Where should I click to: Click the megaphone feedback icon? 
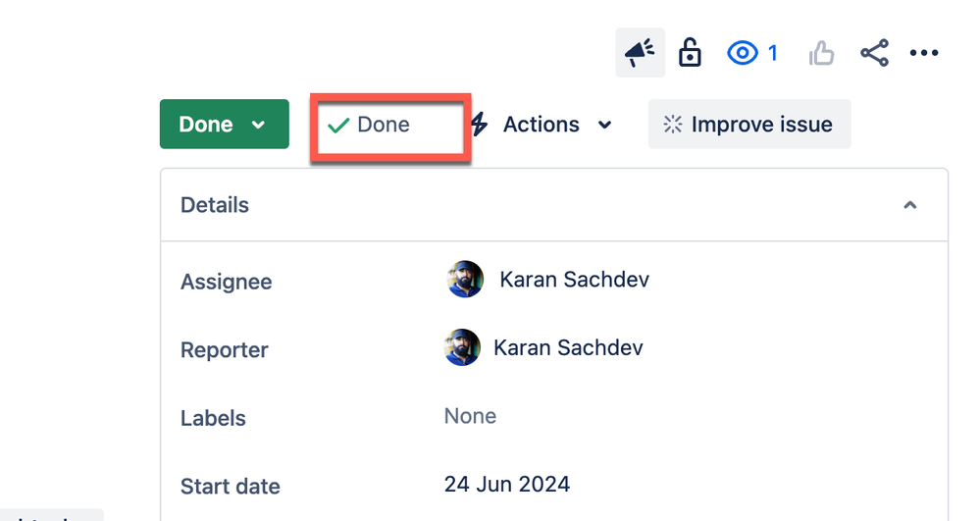pyautogui.click(x=640, y=53)
